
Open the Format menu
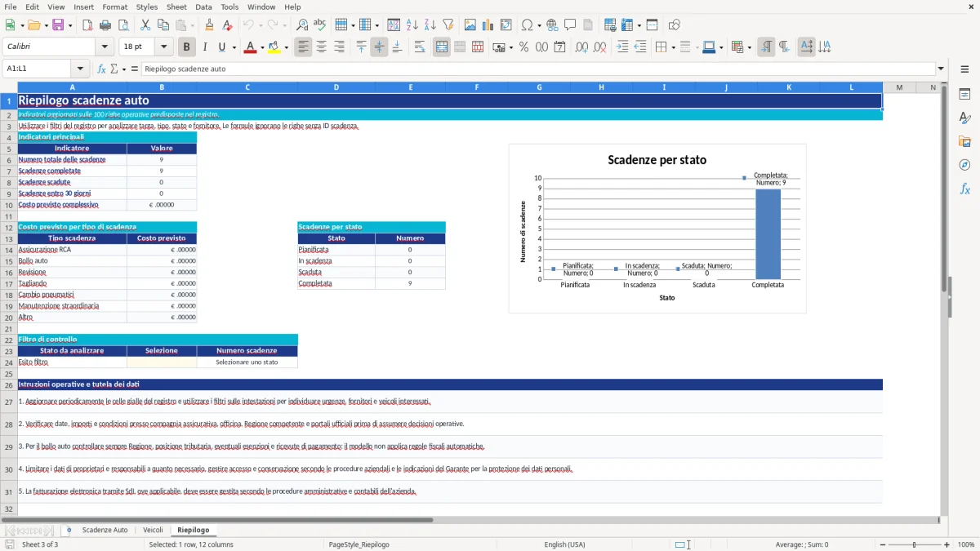tap(115, 7)
